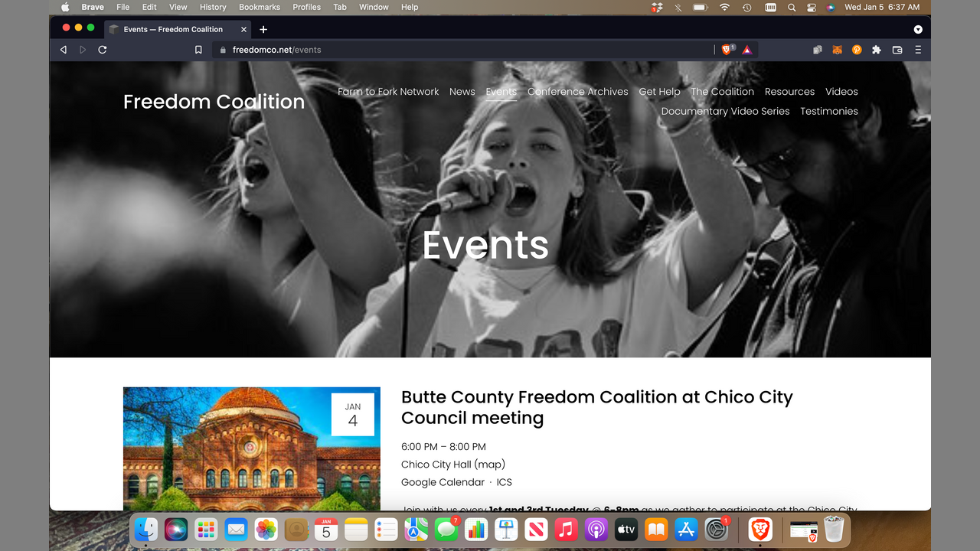Open the Extensions puzzle piece icon

pyautogui.click(x=877, y=50)
